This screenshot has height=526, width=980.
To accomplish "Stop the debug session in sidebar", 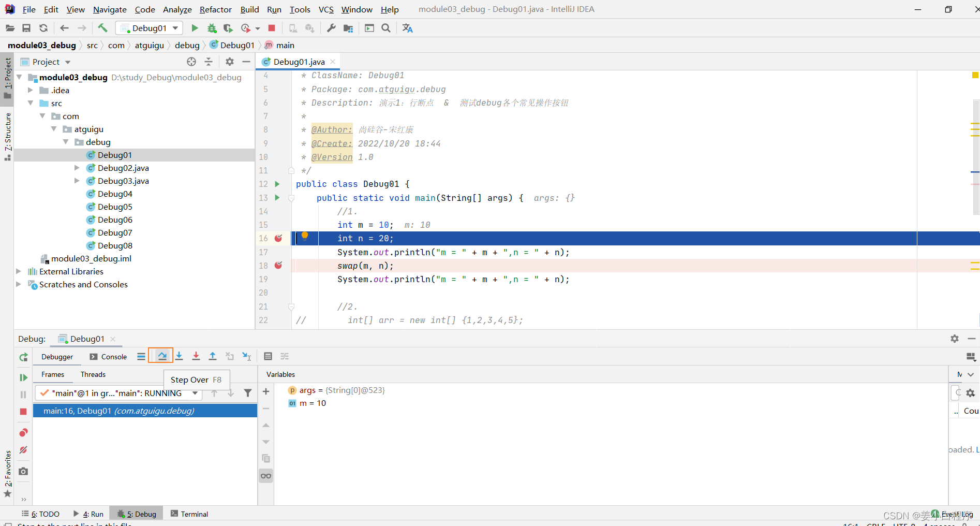I will 23,412.
